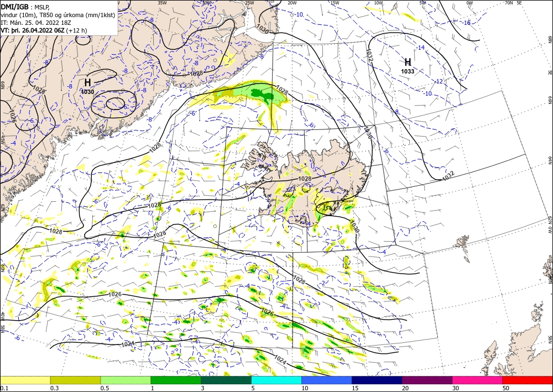Image resolution: width=553 pixels, height=392 pixels.
Task: Click the 35W longitude label
Action: point(162,3)
